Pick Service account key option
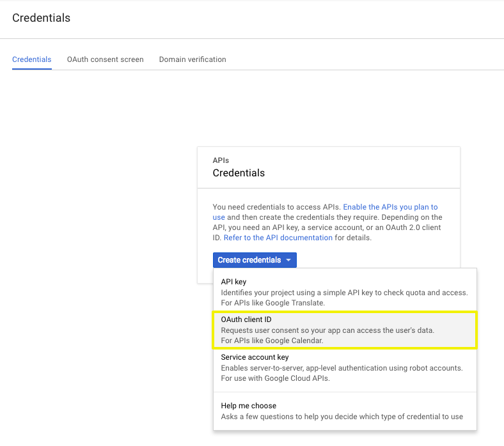The width and height of the screenshot is (504, 446). (345, 367)
